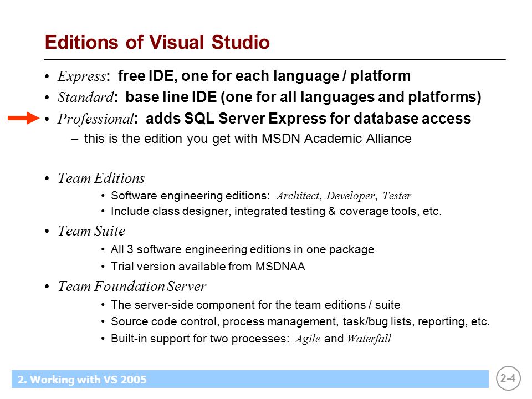Click 'Trial version available from MSDNAA'

(x=208, y=267)
